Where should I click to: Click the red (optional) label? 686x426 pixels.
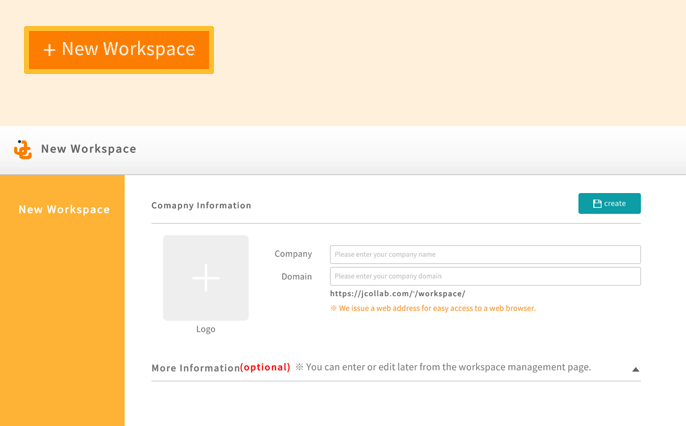click(x=265, y=367)
